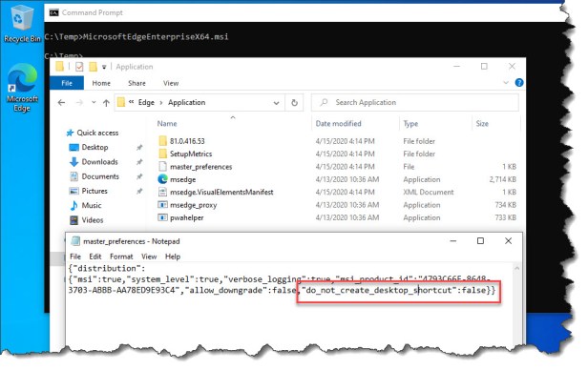Sort by the Size column header

point(482,124)
